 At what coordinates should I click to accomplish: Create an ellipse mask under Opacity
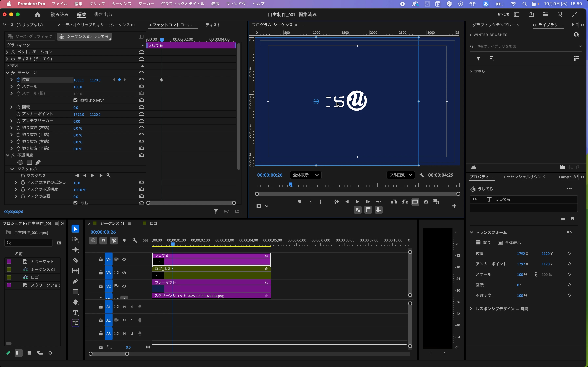[20, 162]
